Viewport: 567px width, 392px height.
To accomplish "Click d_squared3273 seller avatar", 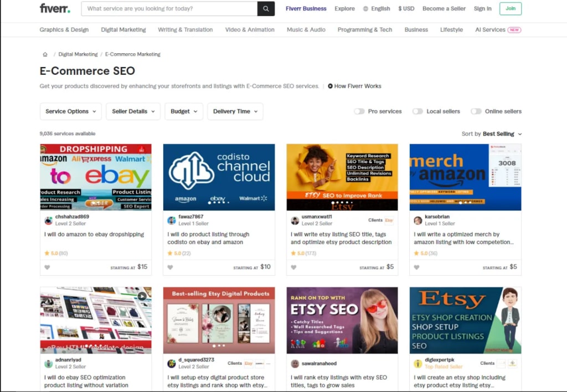I will (x=172, y=363).
